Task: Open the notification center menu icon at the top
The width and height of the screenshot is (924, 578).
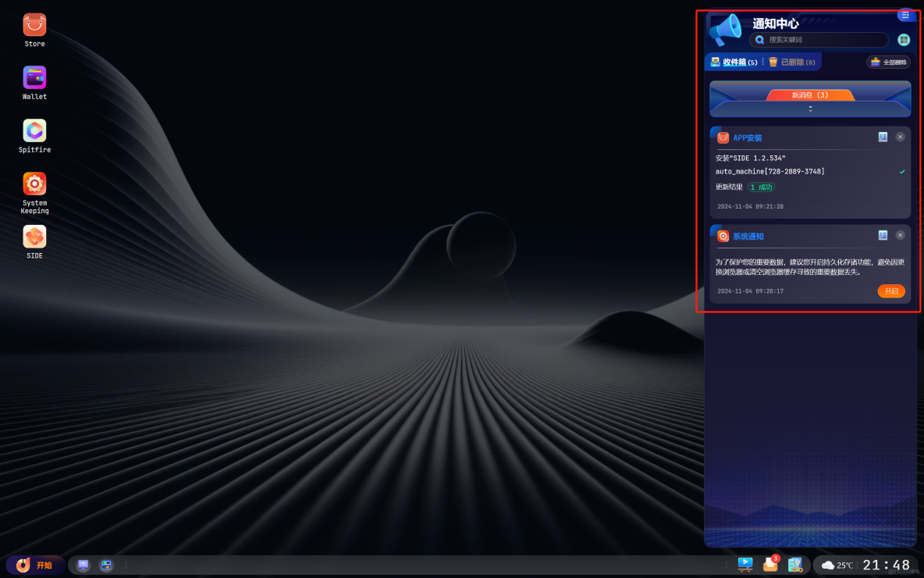Action: click(x=905, y=14)
